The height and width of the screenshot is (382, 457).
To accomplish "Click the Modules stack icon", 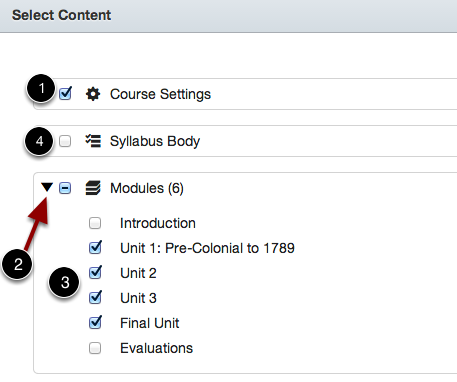I will click(93, 188).
